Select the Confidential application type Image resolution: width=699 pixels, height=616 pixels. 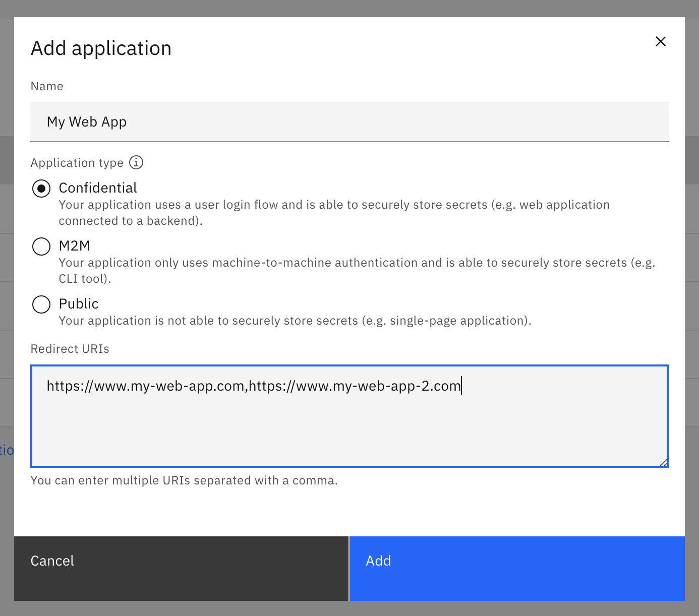pos(41,189)
